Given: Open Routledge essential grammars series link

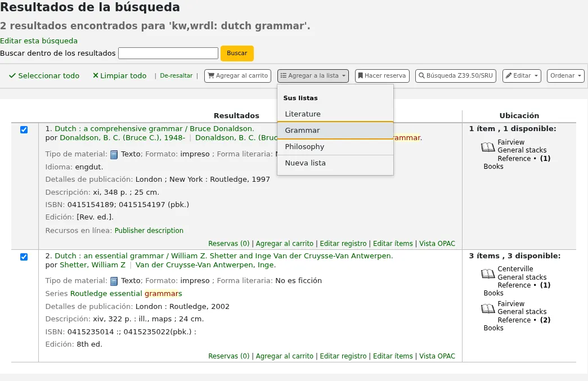Looking at the screenshot, I should tap(126, 294).
